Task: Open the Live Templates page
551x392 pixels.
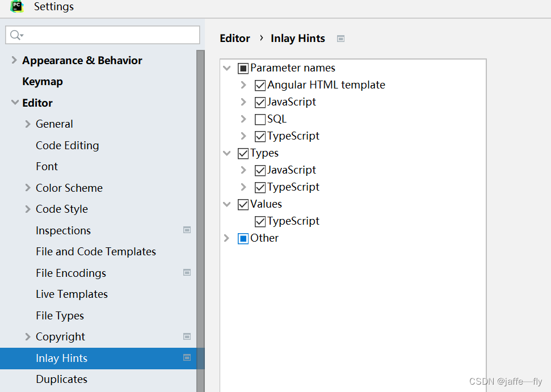Action: pyautogui.click(x=71, y=294)
